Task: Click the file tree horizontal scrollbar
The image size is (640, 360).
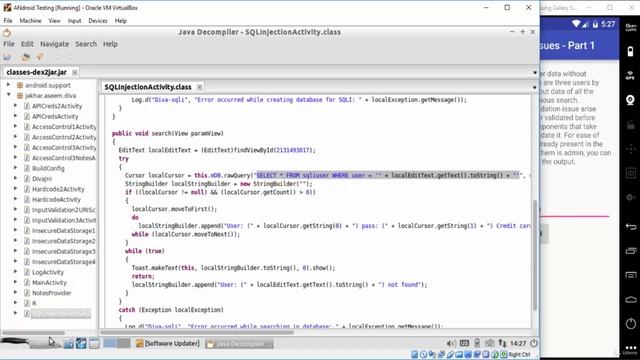Action: [33, 333]
